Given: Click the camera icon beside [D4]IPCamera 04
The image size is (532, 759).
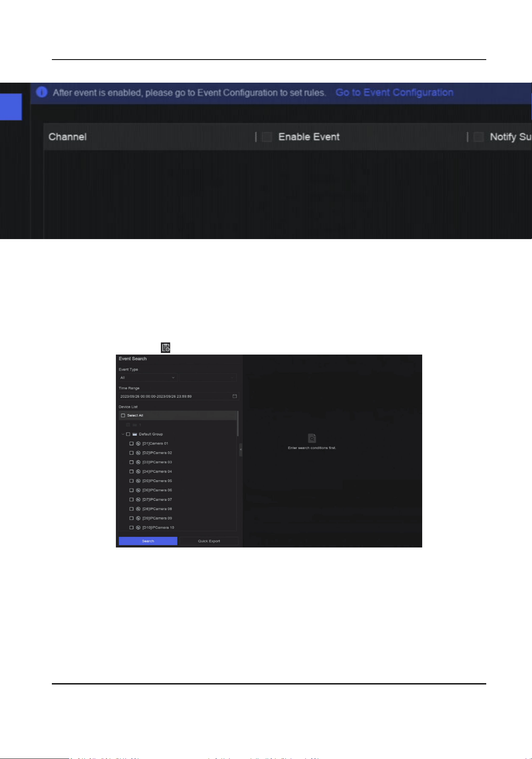Looking at the screenshot, I should [138, 471].
